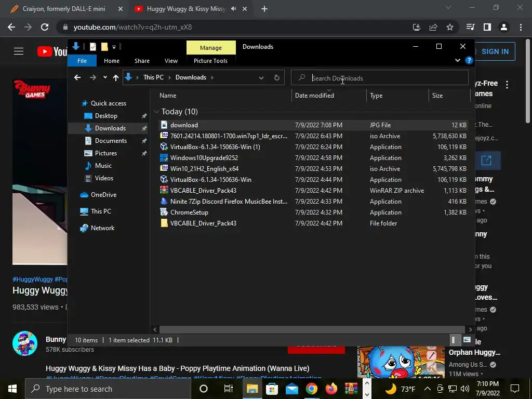This screenshot has height=399, width=532.
Task: Click horizontal scrollbar in file list
Action: coord(312,329)
